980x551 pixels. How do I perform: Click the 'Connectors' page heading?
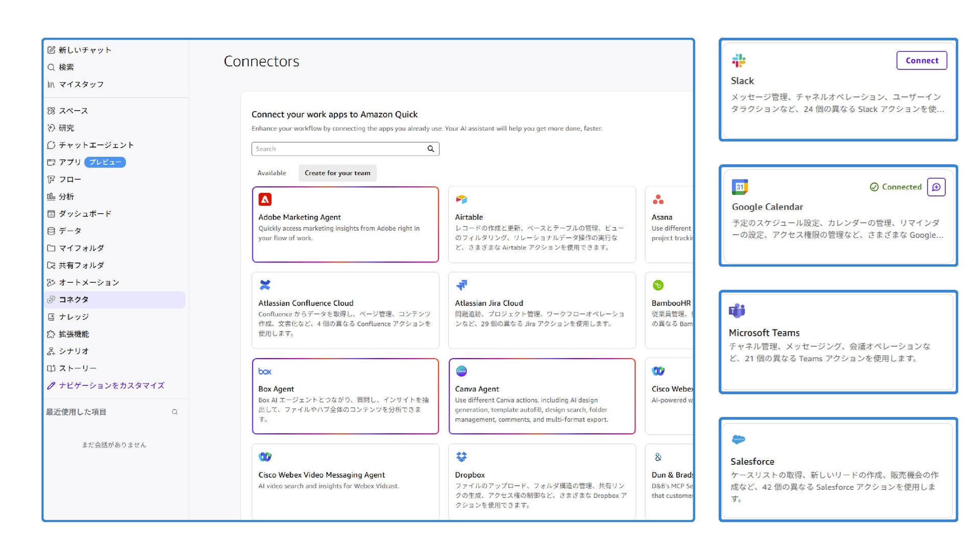point(261,62)
